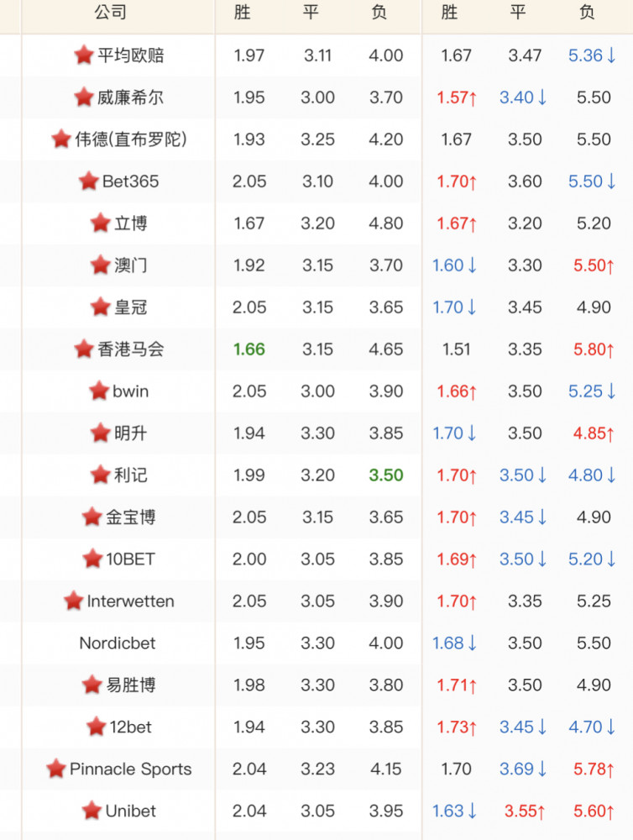Toggle the star next to Pinnacle Sports
Screen dimensions: 633x840
pos(56,769)
